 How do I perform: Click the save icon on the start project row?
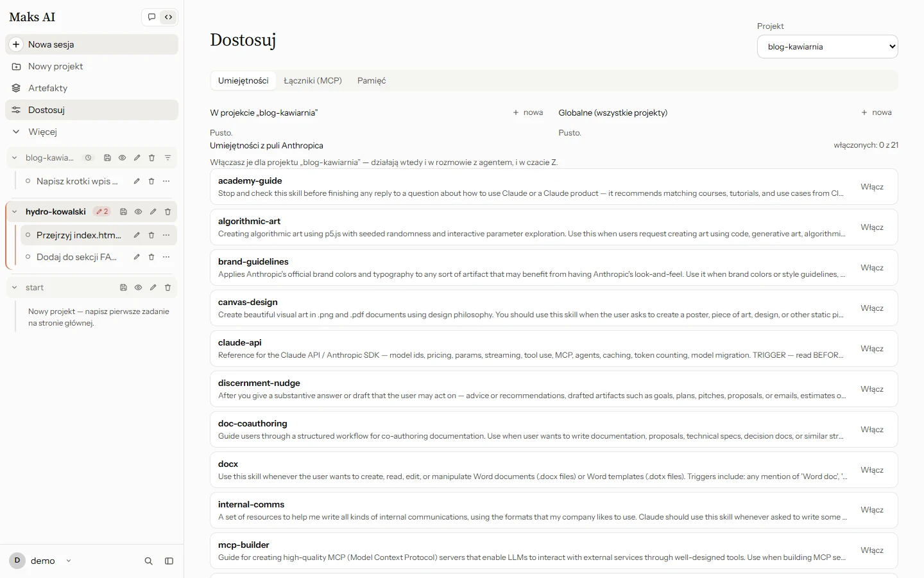click(x=123, y=288)
